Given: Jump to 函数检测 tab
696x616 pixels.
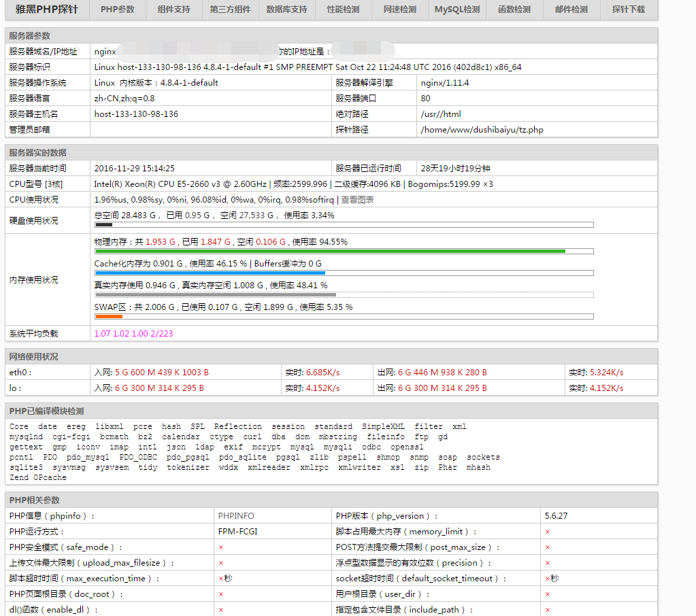Looking at the screenshot, I should coord(514,10).
